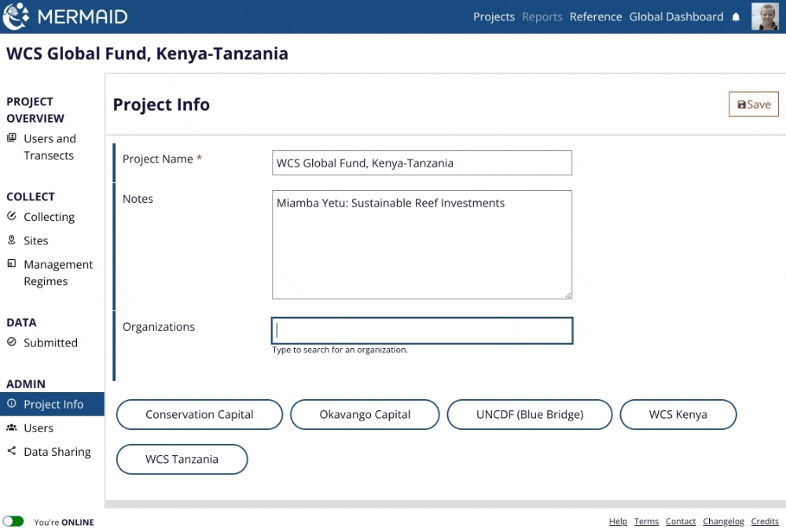Click the Organizations field label
Image resolution: width=786 pixels, height=532 pixels.
pyautogui.click(x=159, y=327)
